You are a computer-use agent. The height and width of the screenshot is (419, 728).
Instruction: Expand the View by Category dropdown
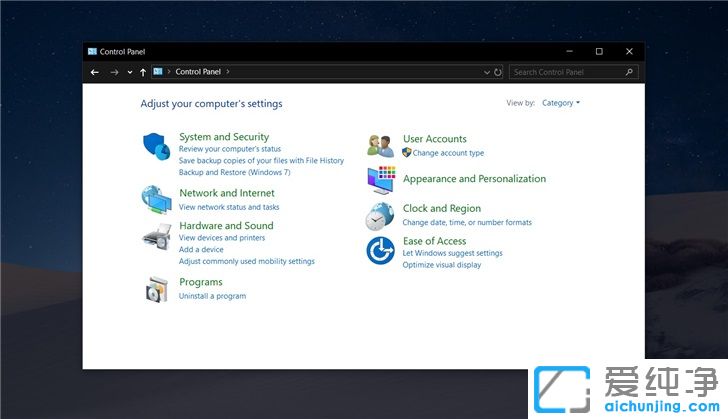[x=560, y=103]
